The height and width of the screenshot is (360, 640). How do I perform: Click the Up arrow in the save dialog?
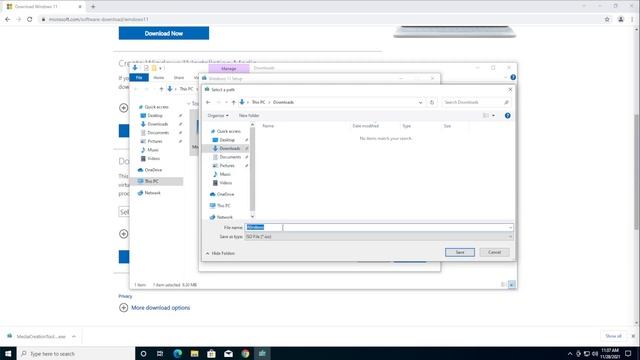coord(233,102)
